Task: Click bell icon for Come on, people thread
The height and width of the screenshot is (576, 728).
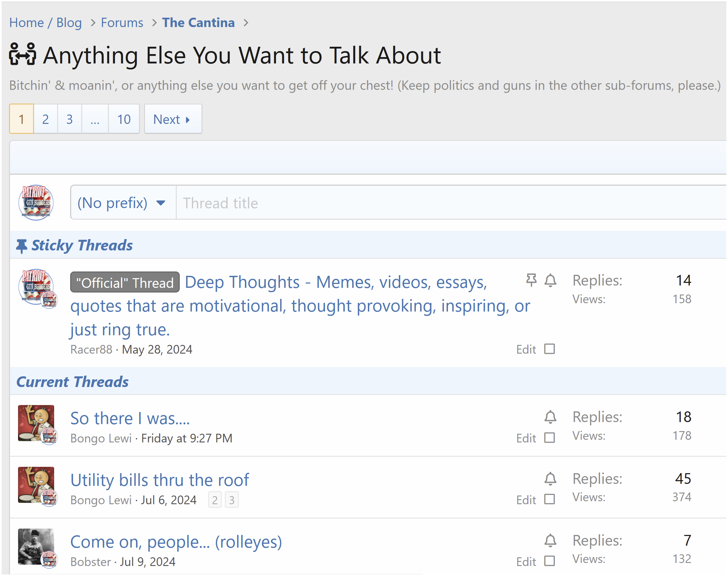Action: click(550, 541)
